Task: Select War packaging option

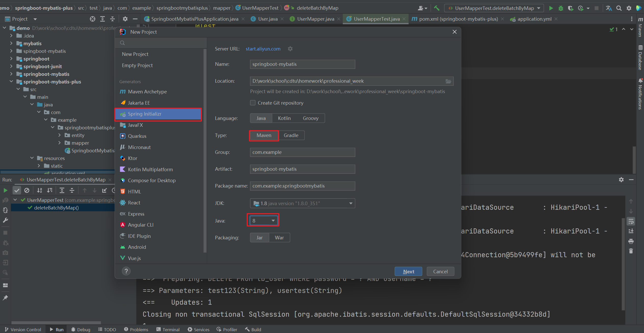Action: [279, 238]
